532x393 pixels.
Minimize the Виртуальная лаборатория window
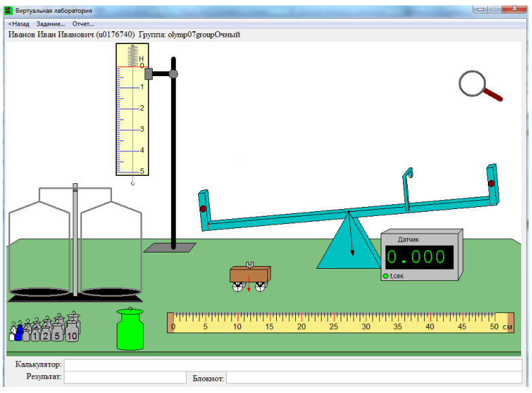coord(480,10)
